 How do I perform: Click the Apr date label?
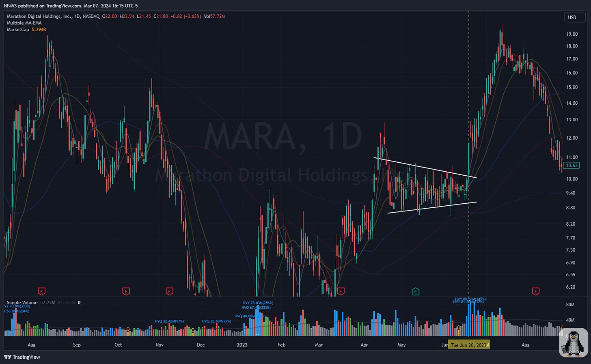pos(364,345)
